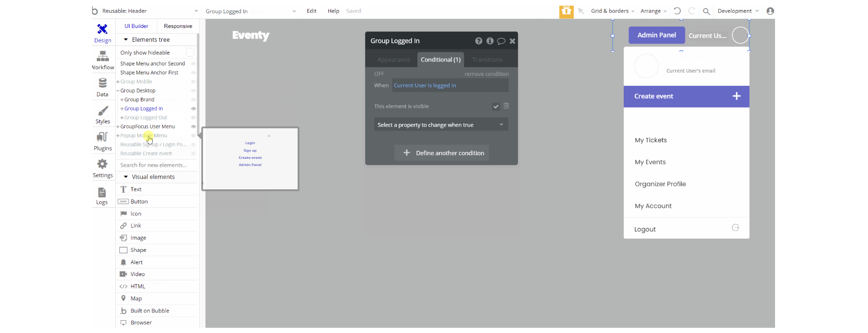
Task: Open 'Select a property to change' dropdown
Action: pyautogui.click(x=441, y=125)
